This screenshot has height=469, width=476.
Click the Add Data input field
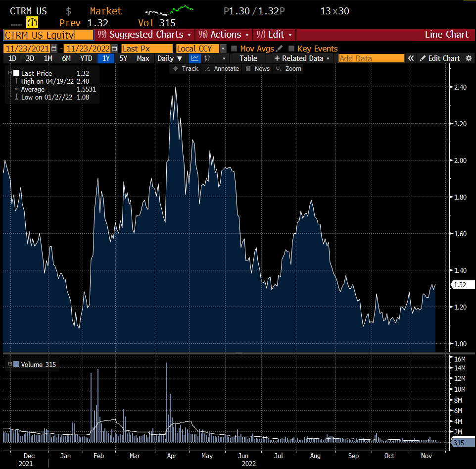[x=371, y=58]
